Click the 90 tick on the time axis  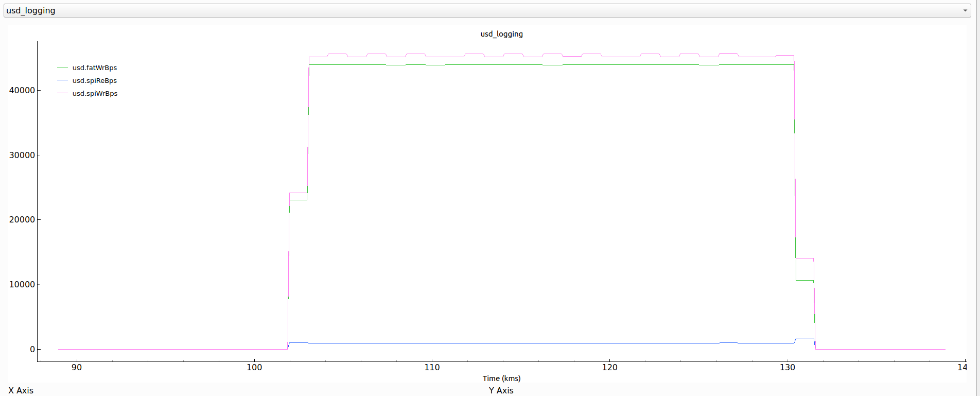[x=77, y=368]
